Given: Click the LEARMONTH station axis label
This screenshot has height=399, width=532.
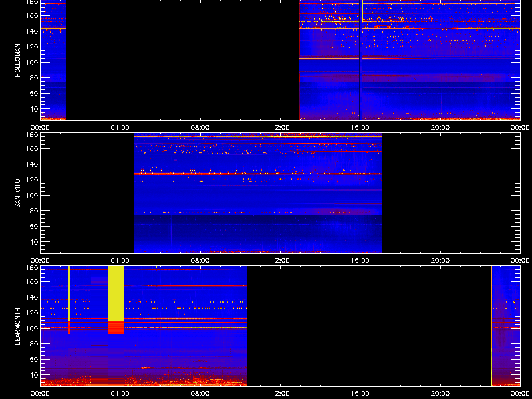Looking at the screenshot, I should point(18,327).
